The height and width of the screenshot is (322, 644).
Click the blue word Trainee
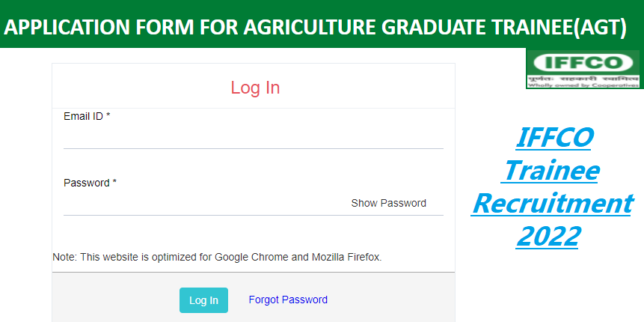point(551,170)
